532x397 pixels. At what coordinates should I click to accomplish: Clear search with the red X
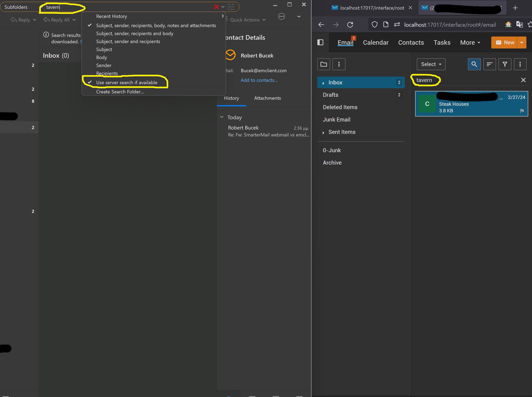216,7
